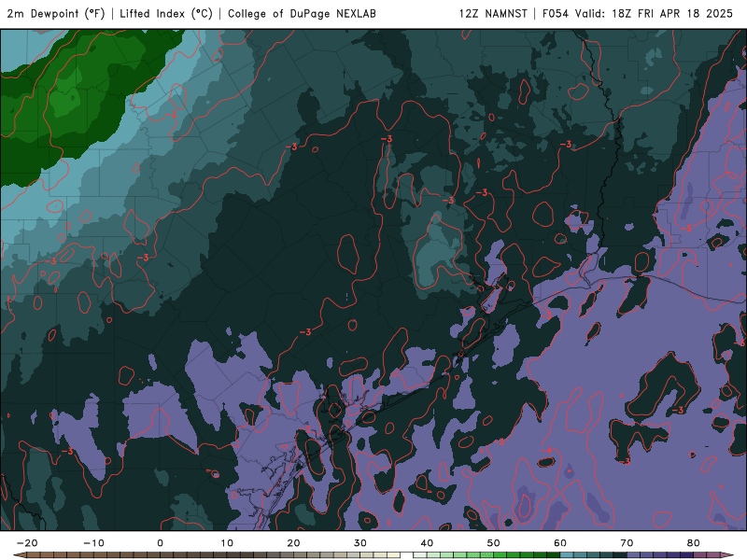
Task: Click the 60 label on the color scale
Action: (x=560, y=543)
